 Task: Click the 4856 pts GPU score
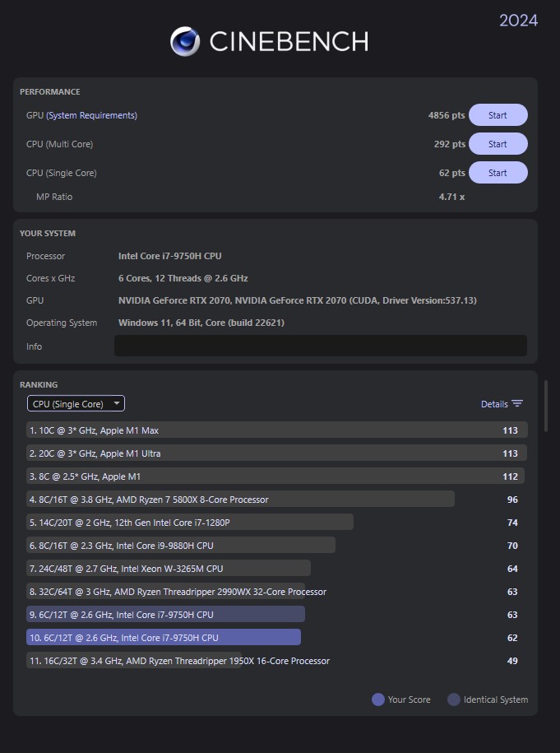pos(447,115)
